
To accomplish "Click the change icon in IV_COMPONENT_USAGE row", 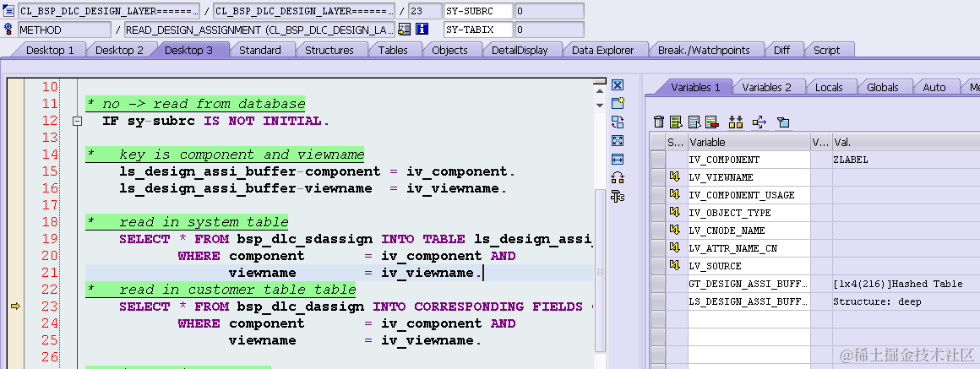I will click(674, 195).
